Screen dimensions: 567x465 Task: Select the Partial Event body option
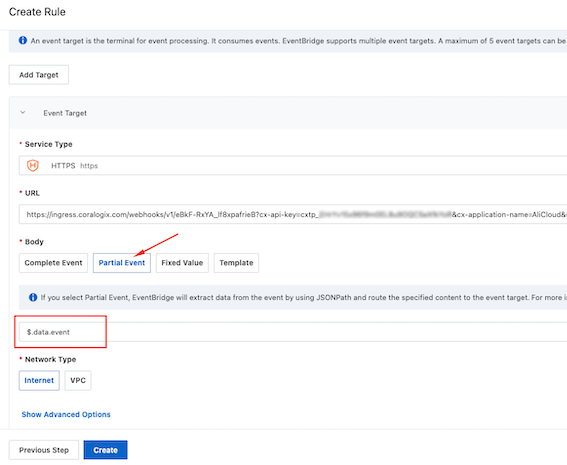(122, 263)
